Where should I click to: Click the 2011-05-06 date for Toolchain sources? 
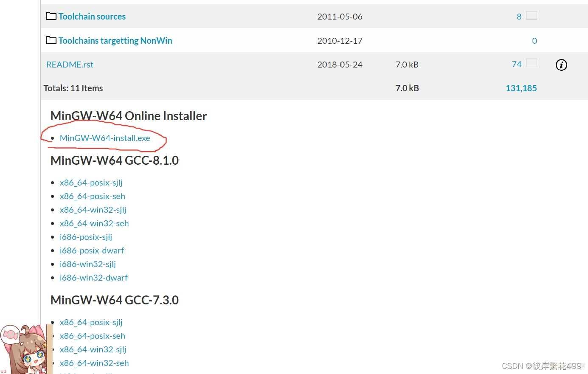(340, 17)
